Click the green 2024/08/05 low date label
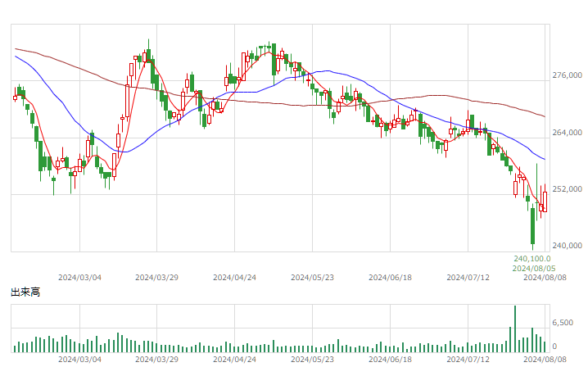This screenshot has height=367, width=588. click(534, 269)
